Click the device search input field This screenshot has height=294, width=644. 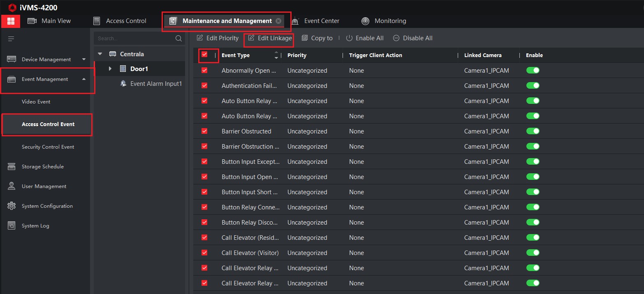pyautogui.click(x=134, y=38)
